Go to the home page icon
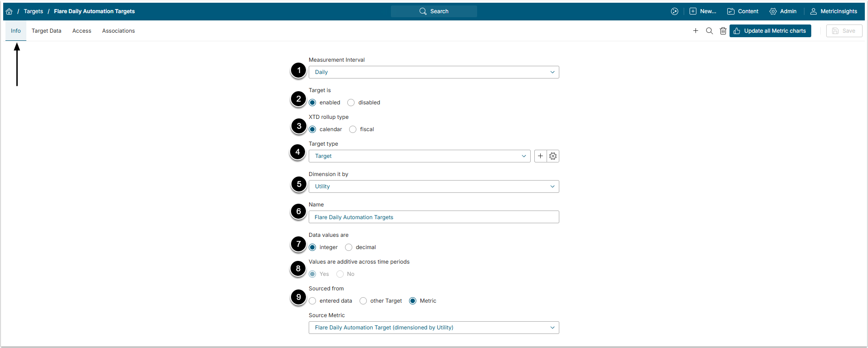 (x=9, y=11)
